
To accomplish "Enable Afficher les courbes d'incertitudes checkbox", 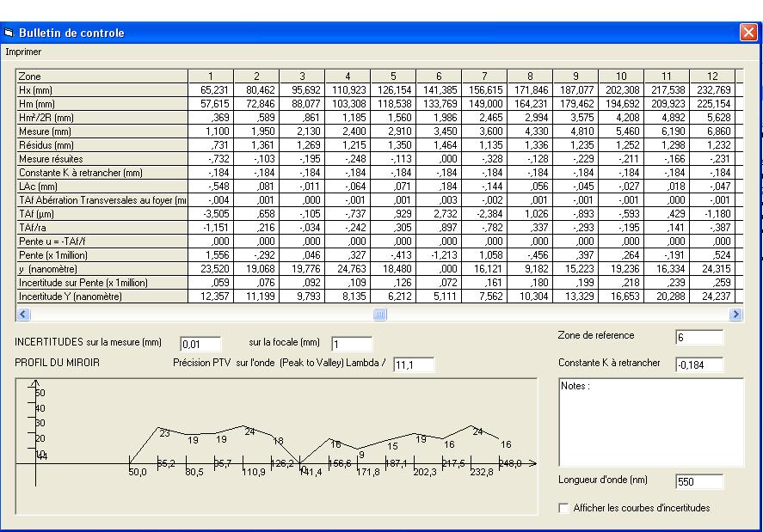I will click(x=563, y=508).
